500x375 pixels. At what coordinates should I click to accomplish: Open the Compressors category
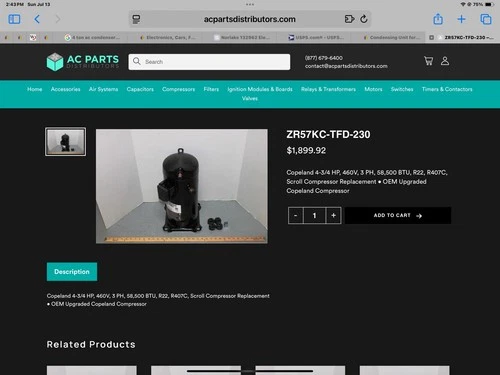point(178,89)
